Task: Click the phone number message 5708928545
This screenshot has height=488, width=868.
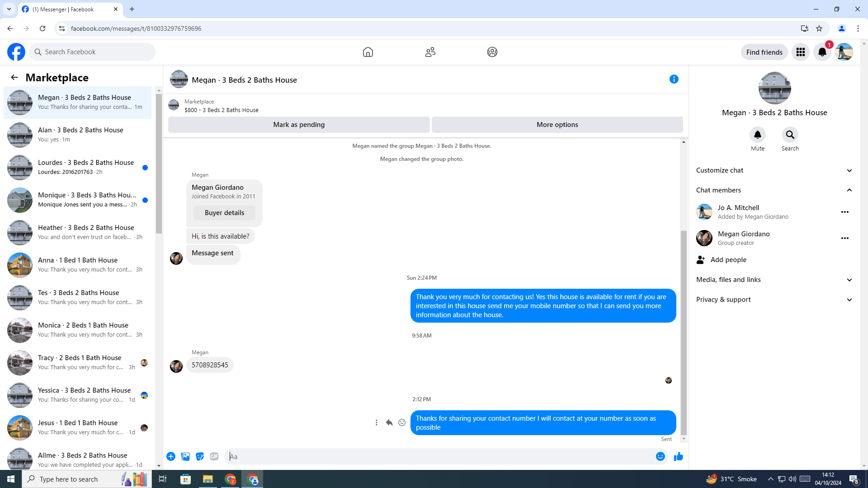Action: pyautogui.click(x=210, y=365)
